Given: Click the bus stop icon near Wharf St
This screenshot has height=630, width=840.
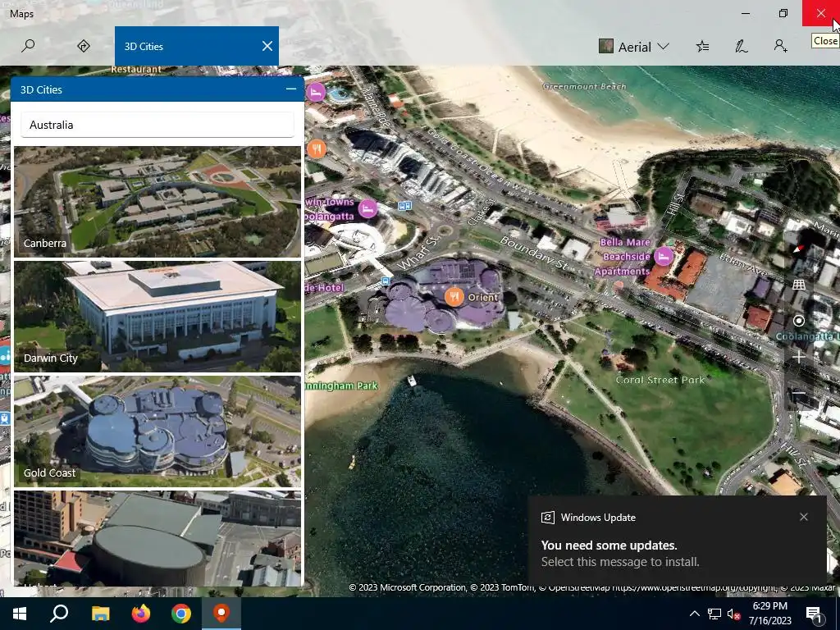Looking at the screenshot, I should 385,281.
